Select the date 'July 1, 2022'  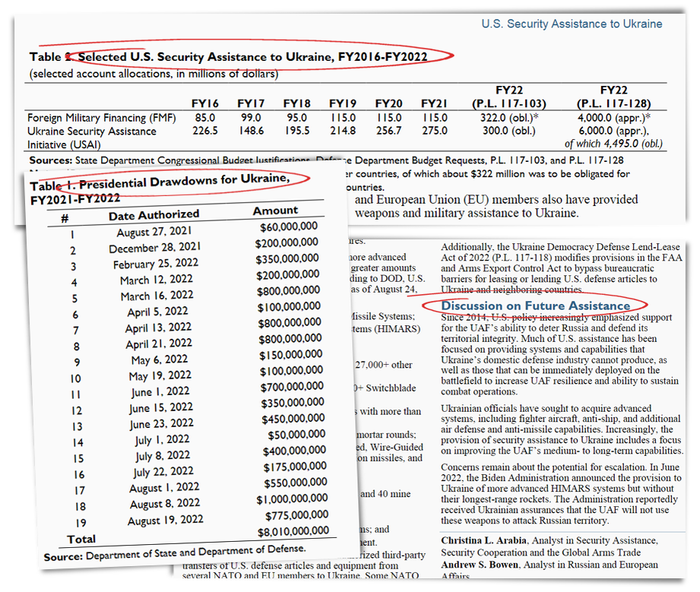click(163, 440)
